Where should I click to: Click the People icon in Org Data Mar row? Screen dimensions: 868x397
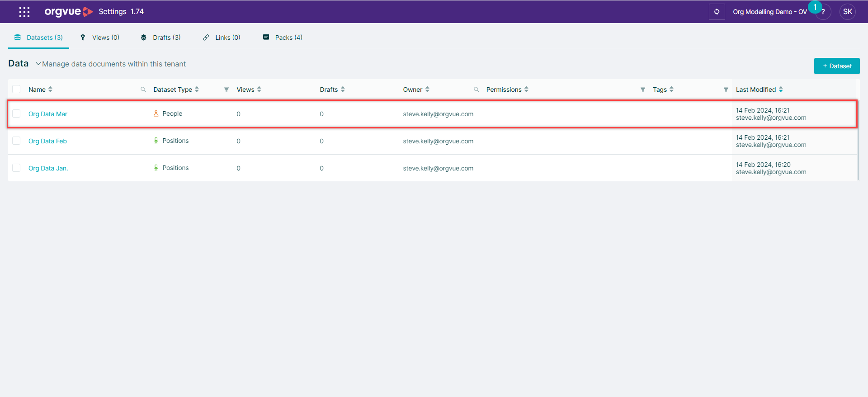pyautogui.click(x=156, y=113)
